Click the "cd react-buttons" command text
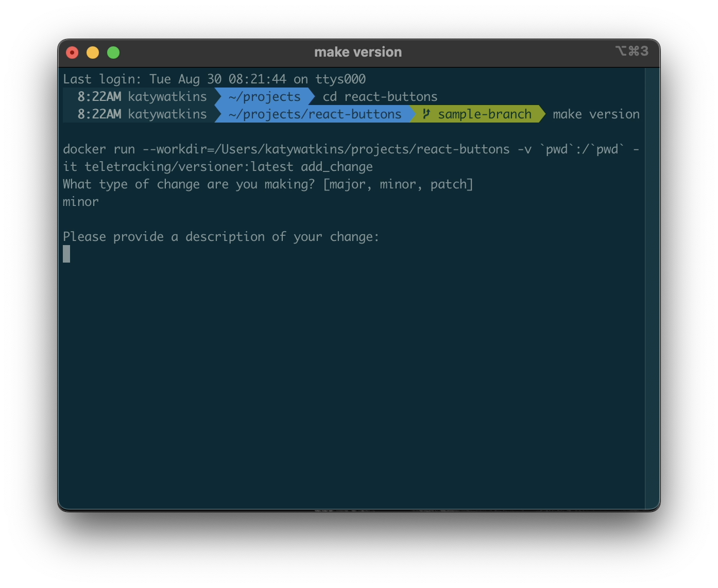Image resolution: width=718 pixels, height=588 pixels. [380, 96]
